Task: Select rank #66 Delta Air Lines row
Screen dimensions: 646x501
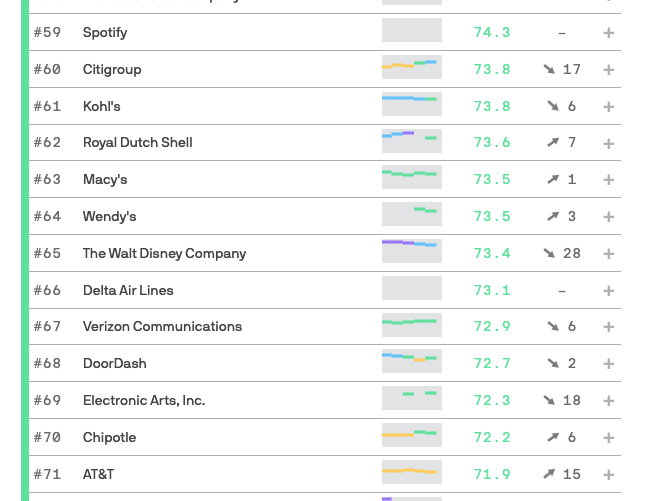Action: 128,290
